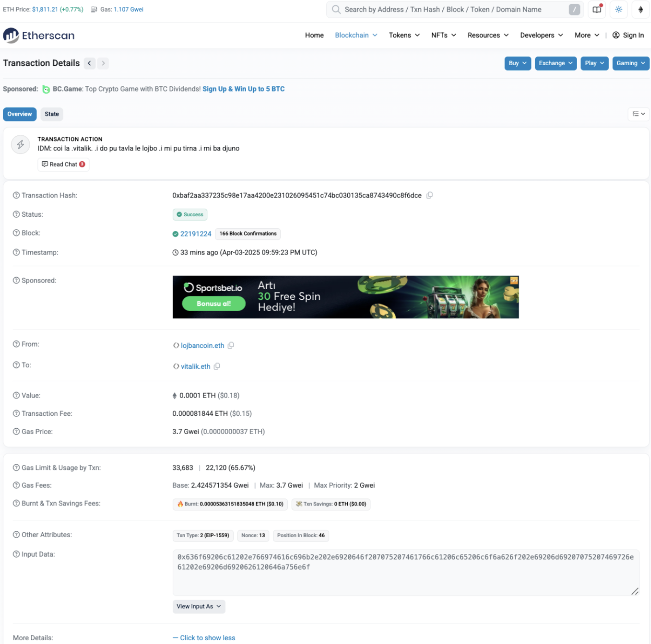This screenshot has height=644, width=651.
Task: Expand the Play dropdown button
Action: pos(595,63)
